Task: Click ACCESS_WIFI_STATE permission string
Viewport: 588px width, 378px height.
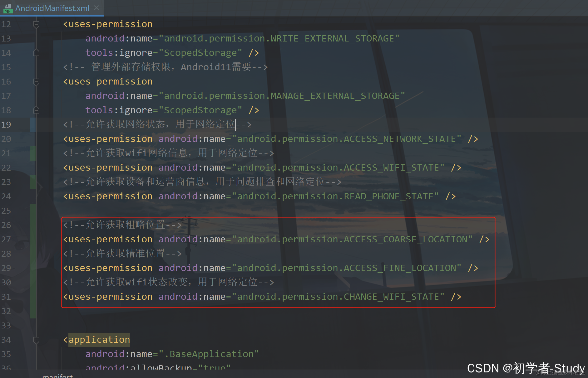Action: point(338,167)
